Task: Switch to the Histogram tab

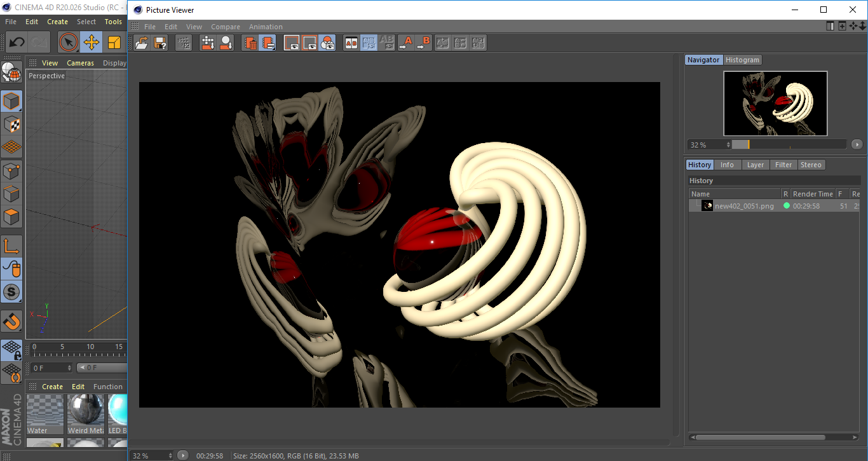Action: click(x=742, y=60)
